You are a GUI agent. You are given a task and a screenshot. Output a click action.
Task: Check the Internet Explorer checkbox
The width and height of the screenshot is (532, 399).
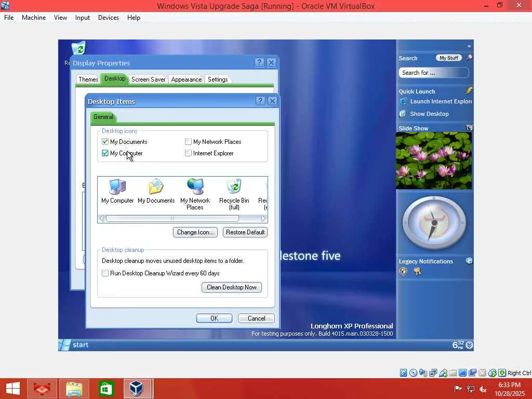coord(188,153)
